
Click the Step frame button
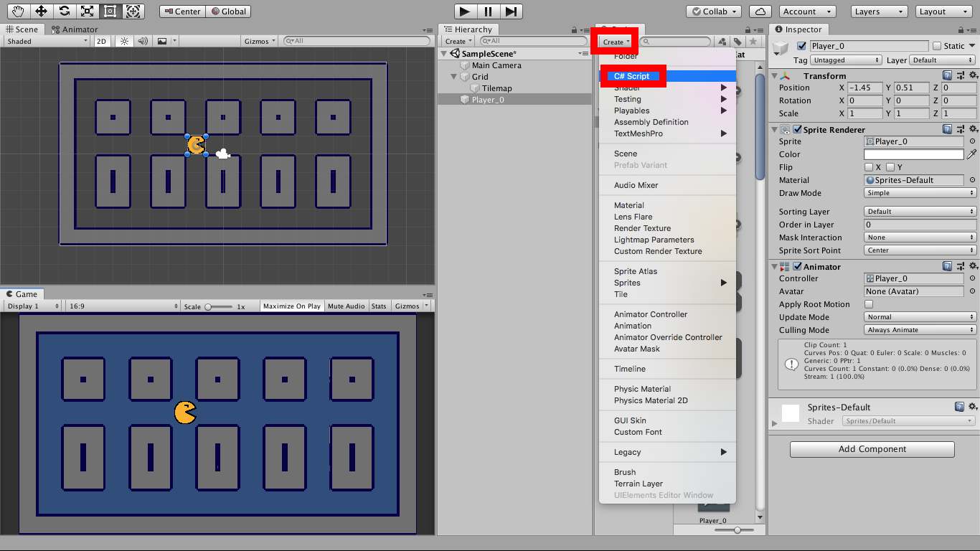[510, 11]
